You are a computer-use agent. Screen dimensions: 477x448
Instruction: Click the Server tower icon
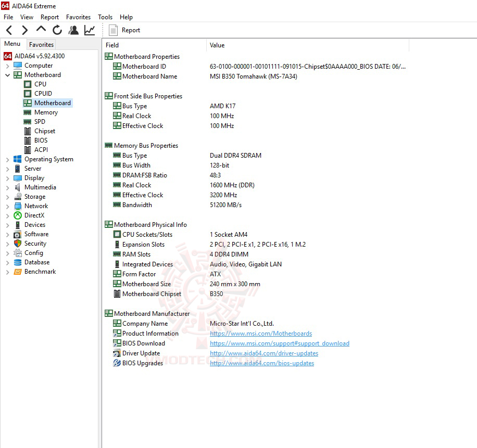[18, 169]
